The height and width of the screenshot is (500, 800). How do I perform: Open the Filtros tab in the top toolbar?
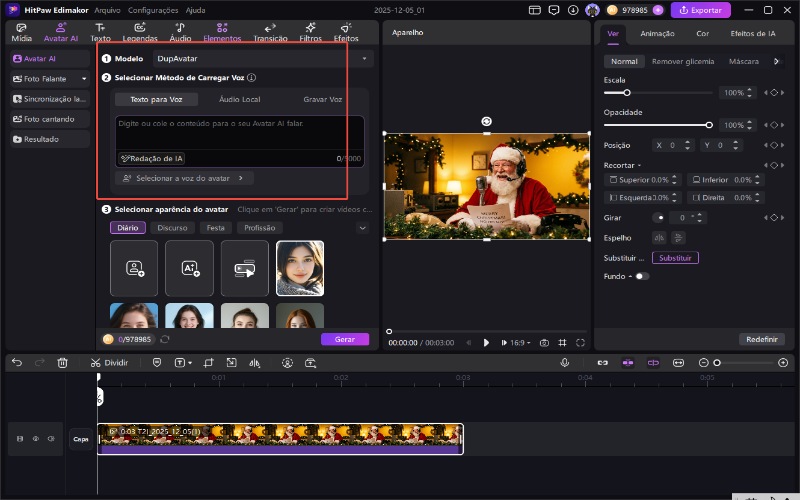(310, 32)
